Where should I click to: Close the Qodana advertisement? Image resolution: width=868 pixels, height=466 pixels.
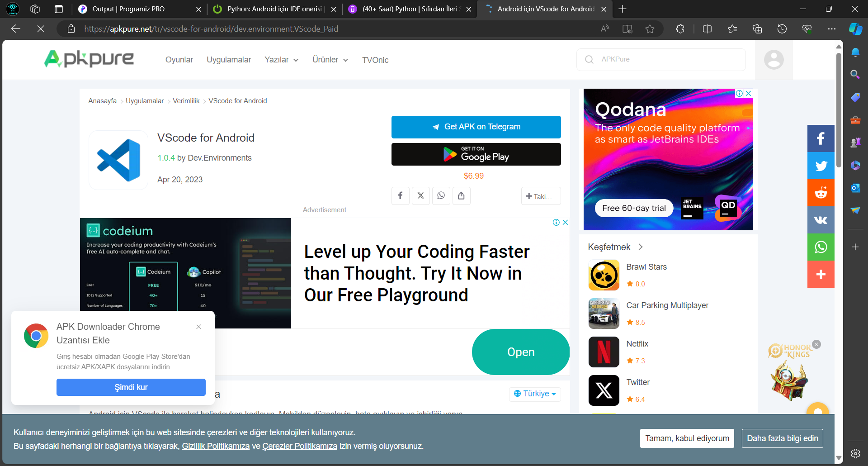pos(749,93)
